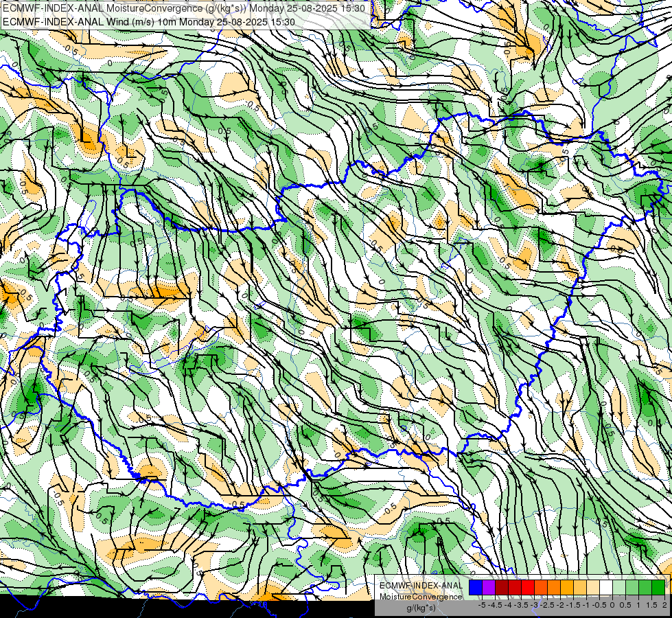Pick the darkest maroon-red legend swatch

pos(502,587)
